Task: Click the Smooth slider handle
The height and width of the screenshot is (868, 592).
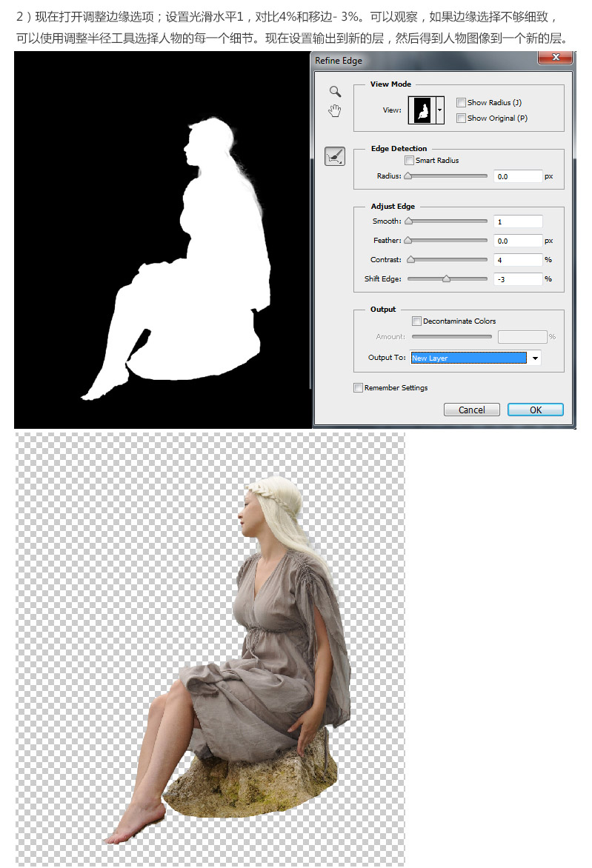Action: 409,221
